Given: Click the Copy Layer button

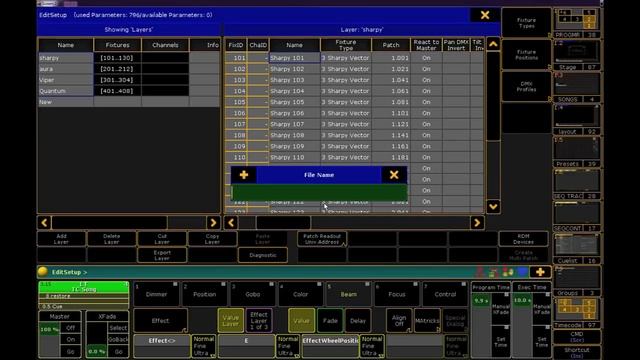Looking at the screenshot, I should point(212,239).
